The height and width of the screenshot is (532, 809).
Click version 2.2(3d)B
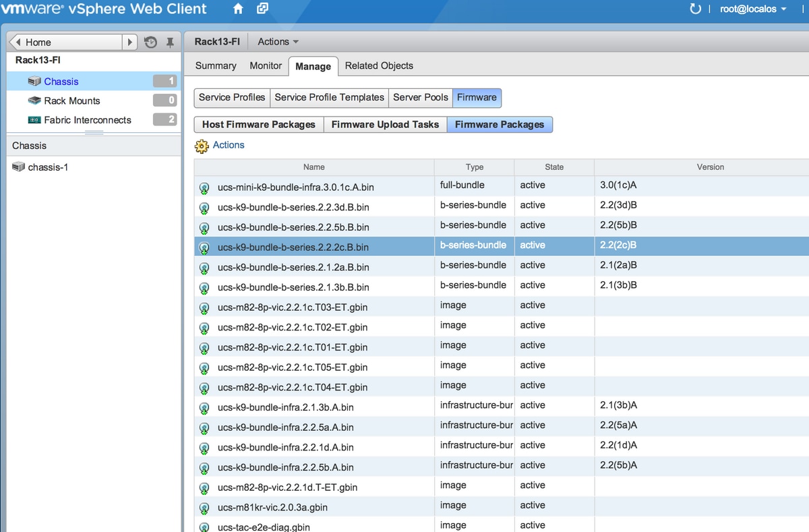(619, 205)
